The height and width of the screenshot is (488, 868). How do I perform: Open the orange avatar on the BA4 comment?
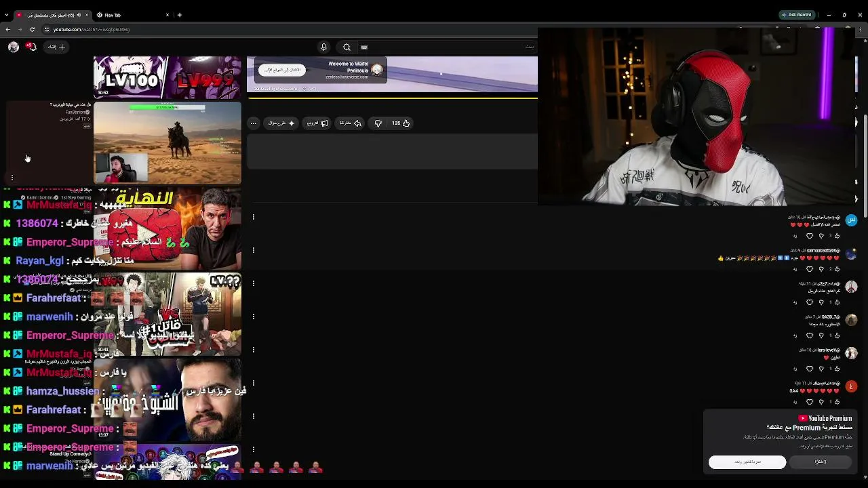click(851, 386)
